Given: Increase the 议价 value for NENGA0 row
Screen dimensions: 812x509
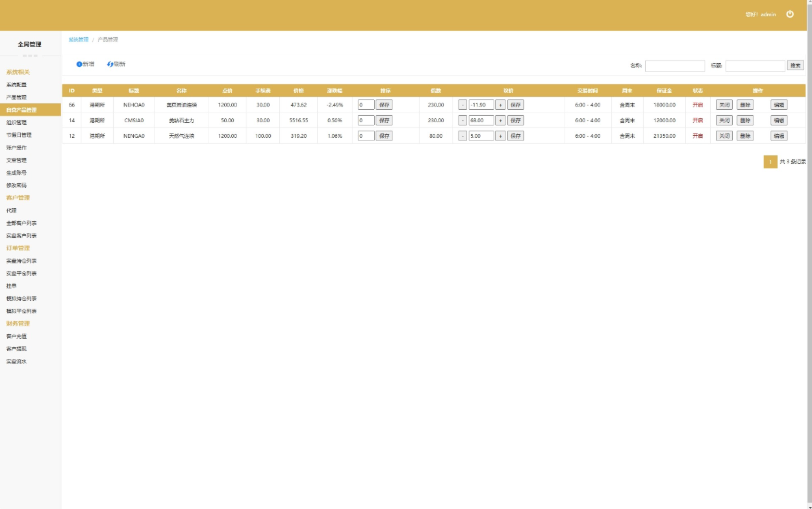Looking at the screenshot, I should [x=500, y=136].
